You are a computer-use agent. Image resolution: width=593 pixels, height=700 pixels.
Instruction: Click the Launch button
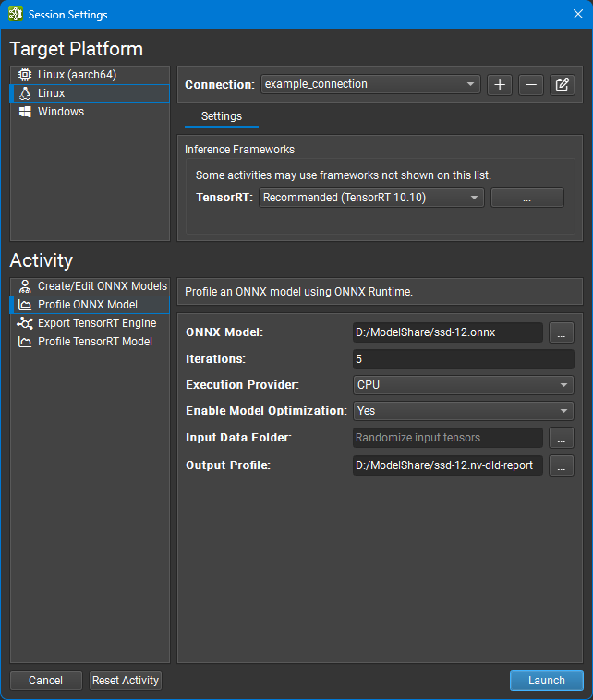pos(546,681)
